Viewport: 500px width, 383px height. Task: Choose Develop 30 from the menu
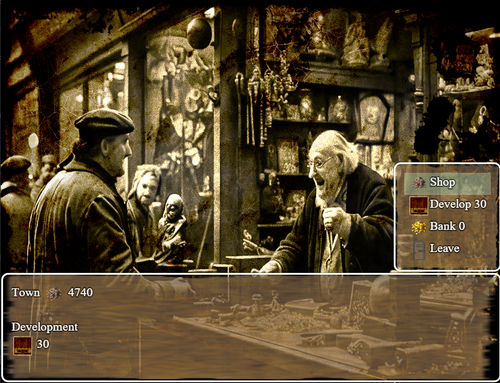(447, 205)
